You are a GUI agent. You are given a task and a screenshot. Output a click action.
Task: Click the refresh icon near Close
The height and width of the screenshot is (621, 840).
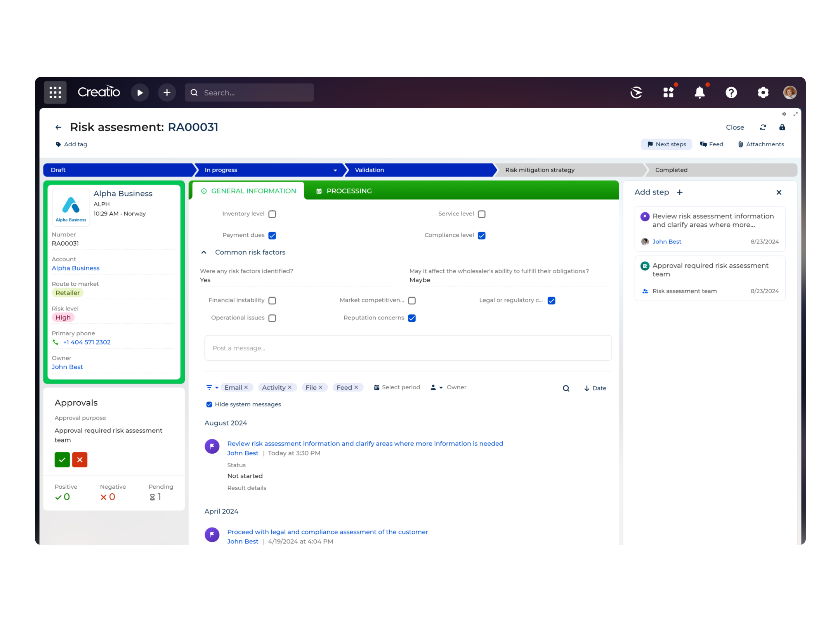[x=763, y=127]
